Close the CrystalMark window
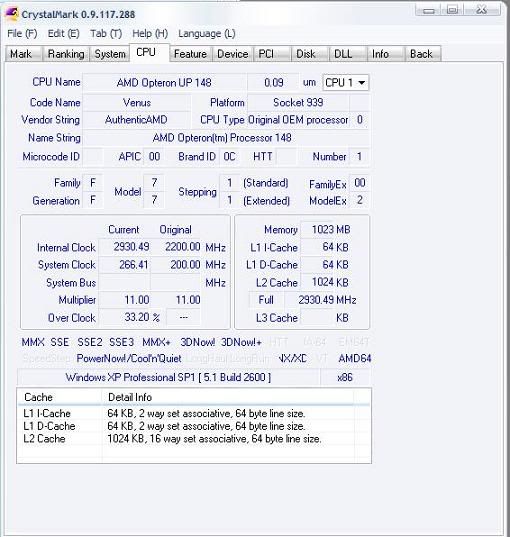Viewport: 510px width, 537px height. [482, 10]
